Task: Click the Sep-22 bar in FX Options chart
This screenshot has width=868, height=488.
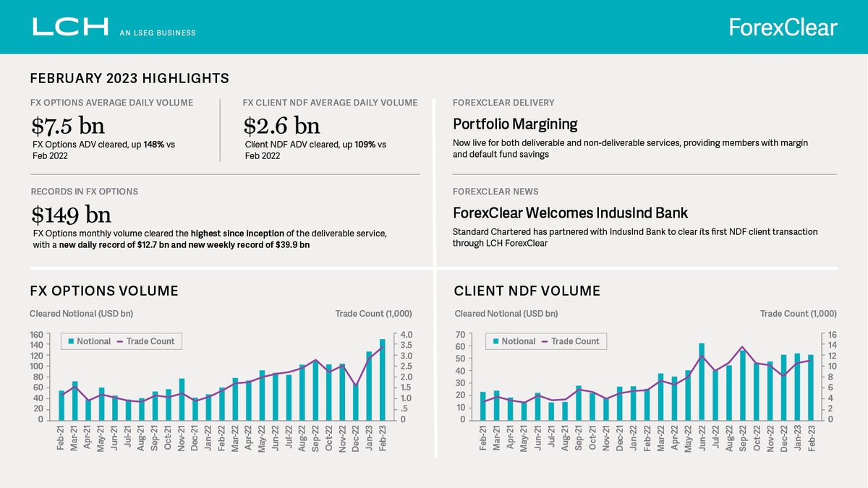Action: [315, 390]
